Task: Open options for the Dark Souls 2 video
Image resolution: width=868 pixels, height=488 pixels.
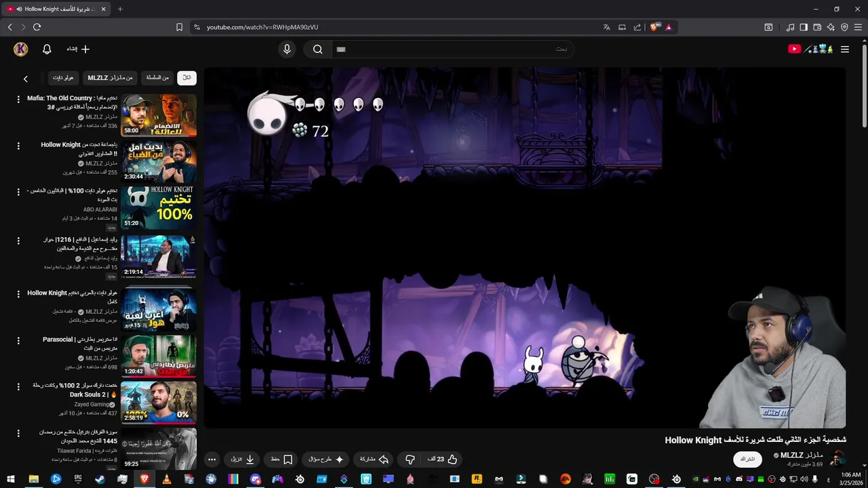Action: tap(18, 386)
